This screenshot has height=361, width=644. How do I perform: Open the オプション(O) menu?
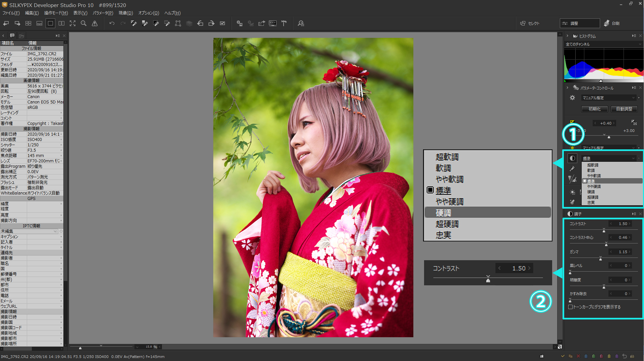(x=149, y=13)
